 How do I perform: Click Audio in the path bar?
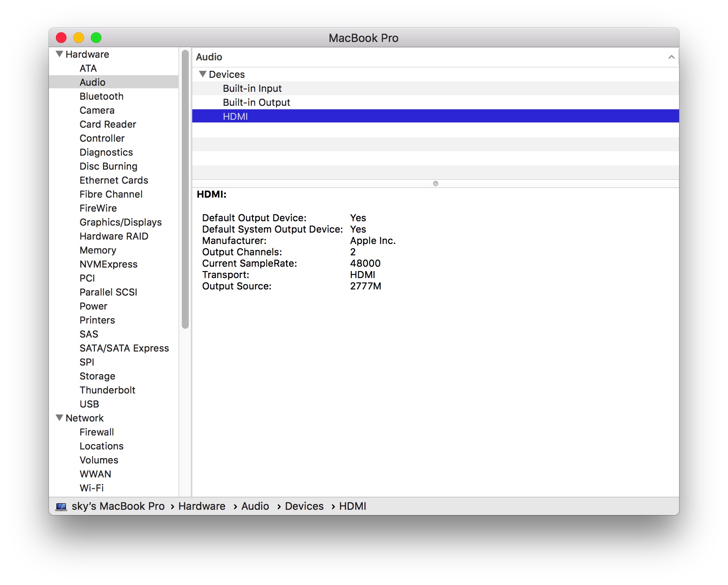pos(255,506)
